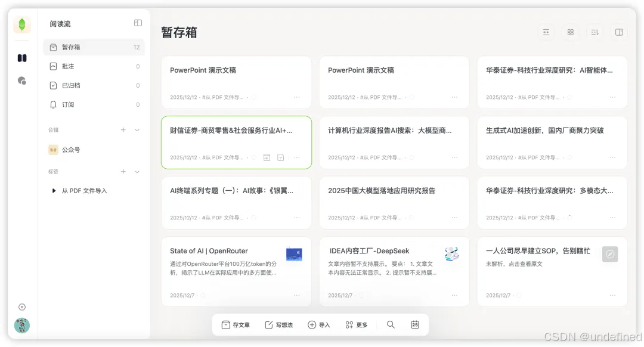644x347 pixels.
Task: Open search from the bottom toolbar
Action: tap(391, 325)
